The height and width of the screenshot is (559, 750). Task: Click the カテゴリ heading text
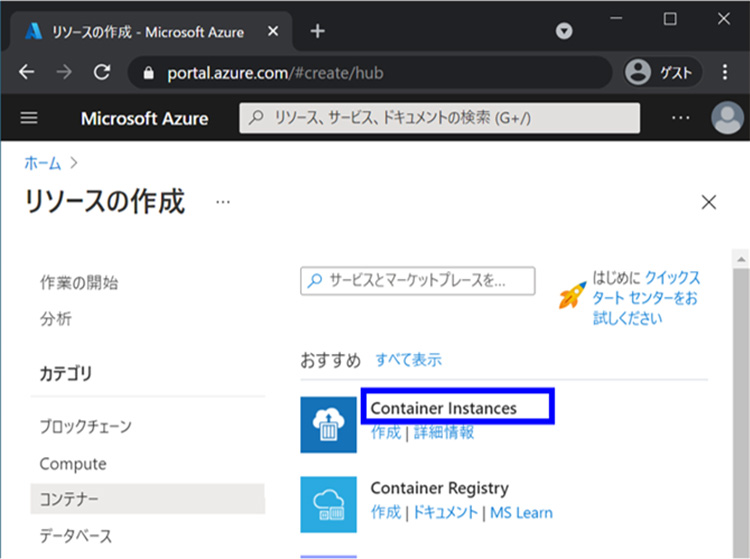[66, 373]
